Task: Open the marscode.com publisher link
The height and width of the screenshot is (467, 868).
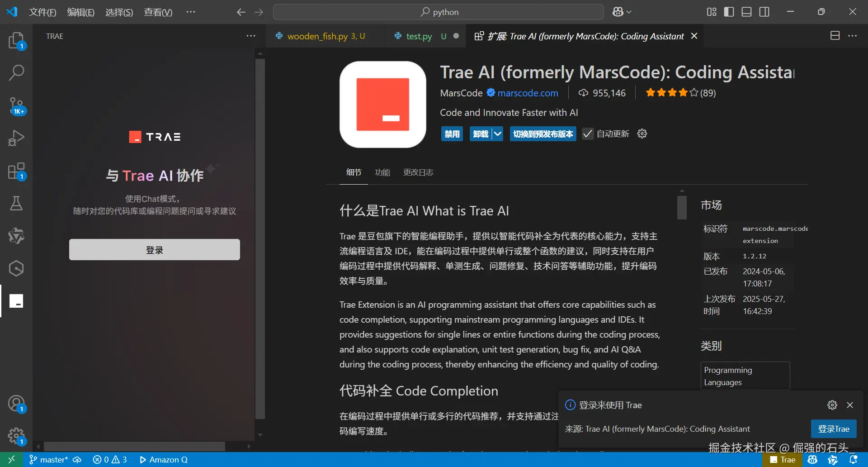Action: pyautogui.click(x=528, y=93)
